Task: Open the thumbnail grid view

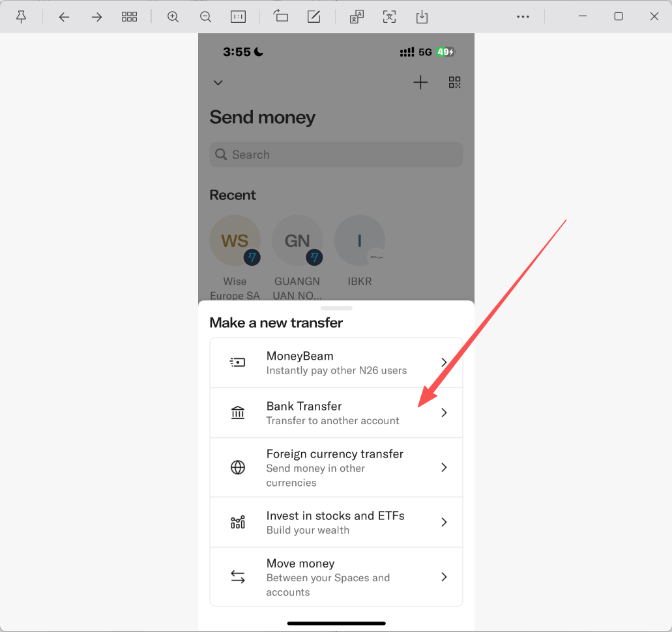Action: click(129, 17)
